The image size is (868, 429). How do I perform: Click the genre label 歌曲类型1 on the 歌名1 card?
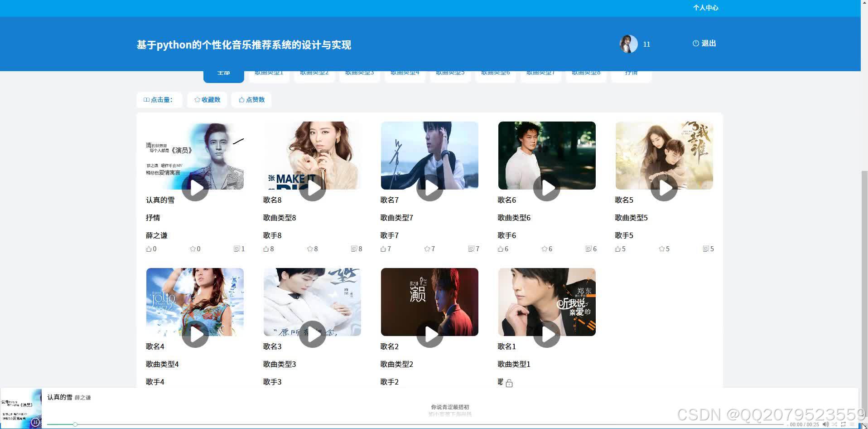click(514, 364)
